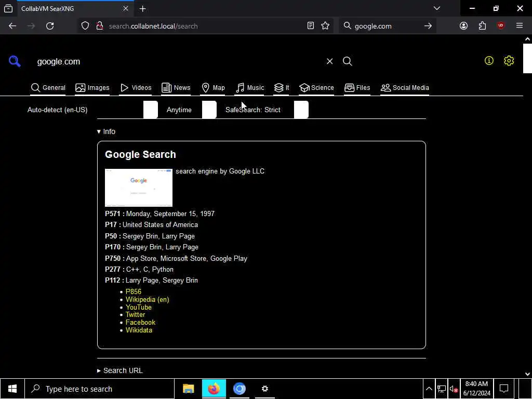Close the CollabVM SearXNG tab
This screenshot has height=399, width=532.
126,8
